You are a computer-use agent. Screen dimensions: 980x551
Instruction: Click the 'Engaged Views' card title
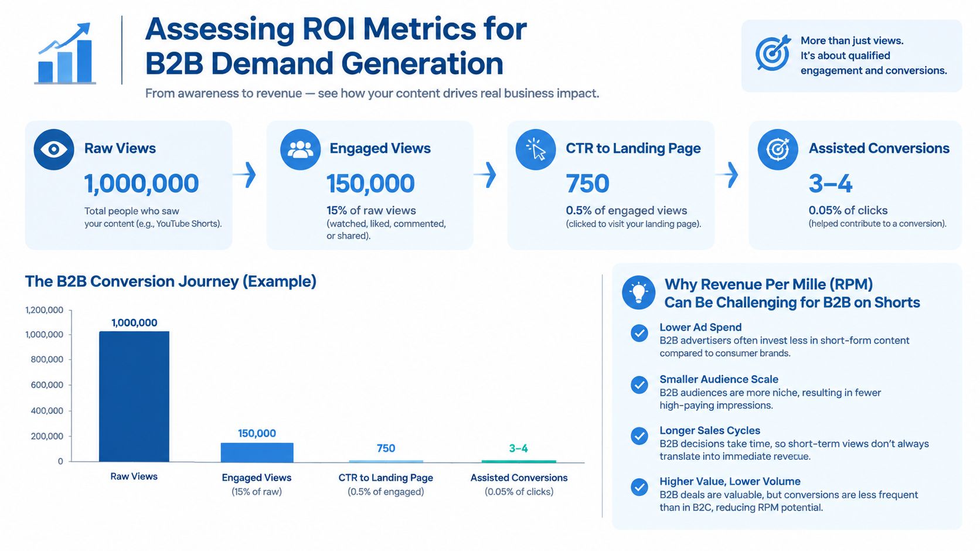pos(380,148)
